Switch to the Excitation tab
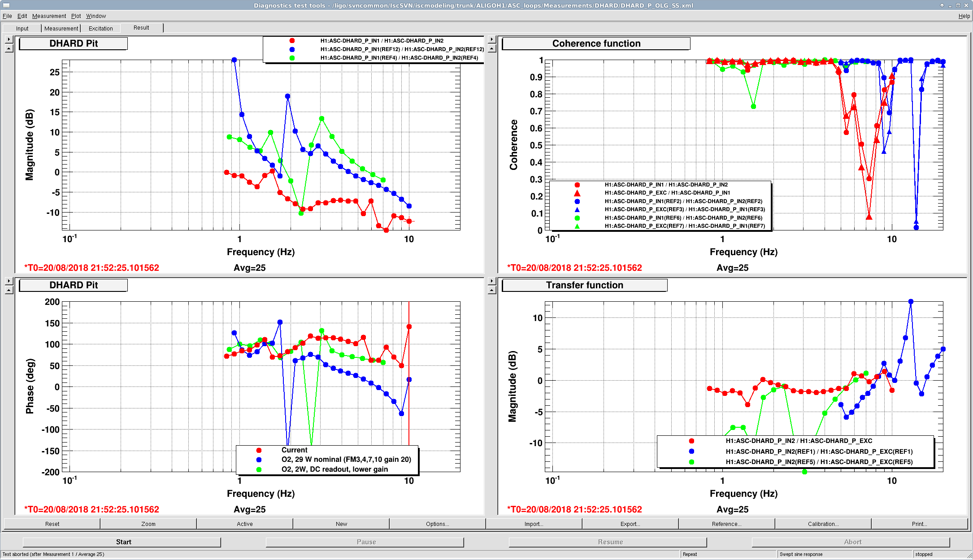This screenshot has width=973, height=560. (x=100, y=28)
